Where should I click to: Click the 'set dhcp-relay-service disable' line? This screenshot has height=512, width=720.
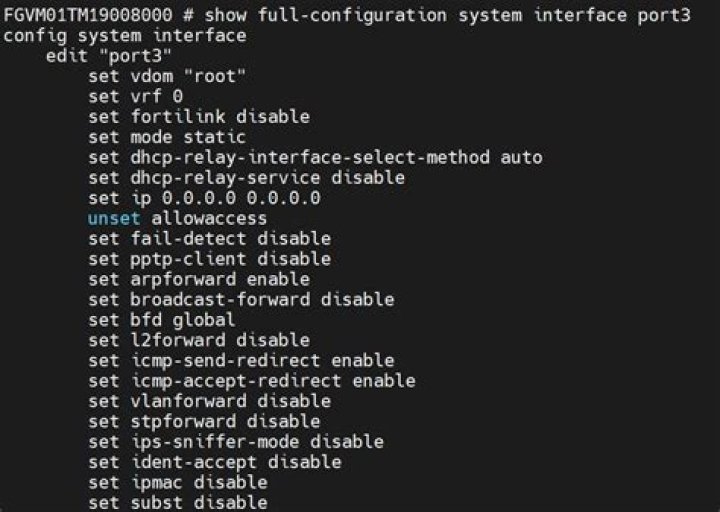point(246,177)
